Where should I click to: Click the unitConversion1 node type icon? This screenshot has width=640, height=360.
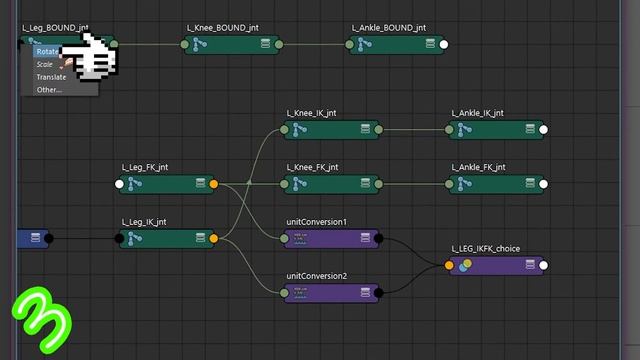[300, 238]
